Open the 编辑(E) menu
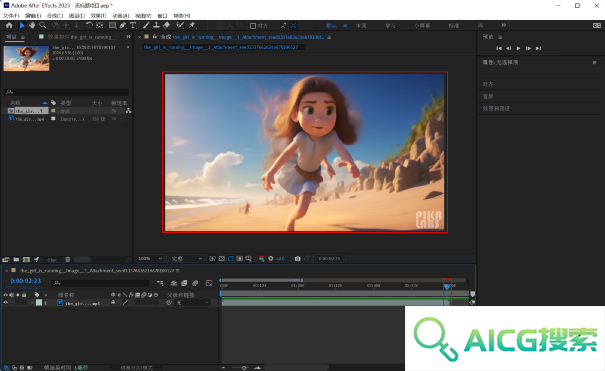The width and height of the screenshot is (605, 371). 33,16
